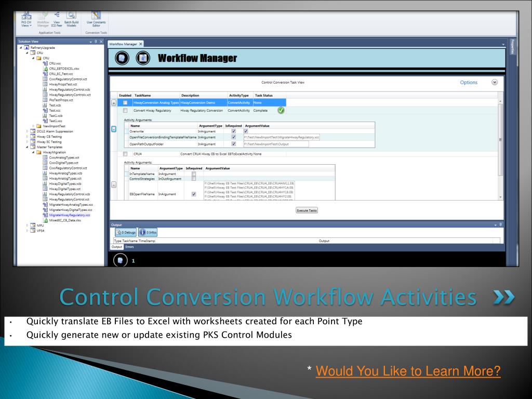532x399 pixels.
Task: Toggle IsRequired for EBOpenFileName
Action: click(x=194, y=194)
